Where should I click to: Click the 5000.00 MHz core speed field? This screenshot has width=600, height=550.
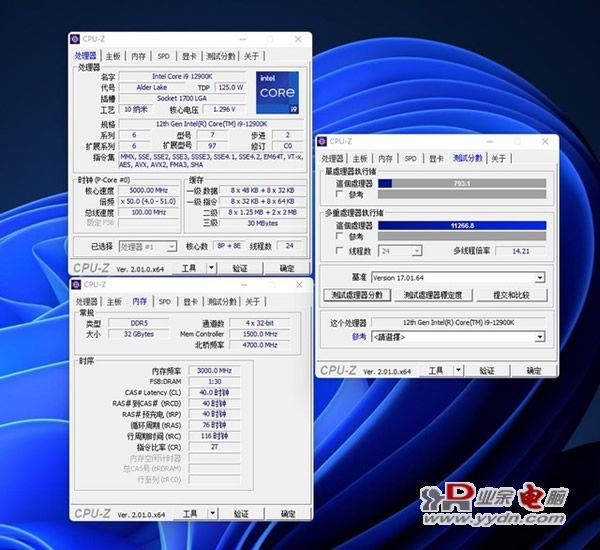pyautogui.click(x=148, y=190)
